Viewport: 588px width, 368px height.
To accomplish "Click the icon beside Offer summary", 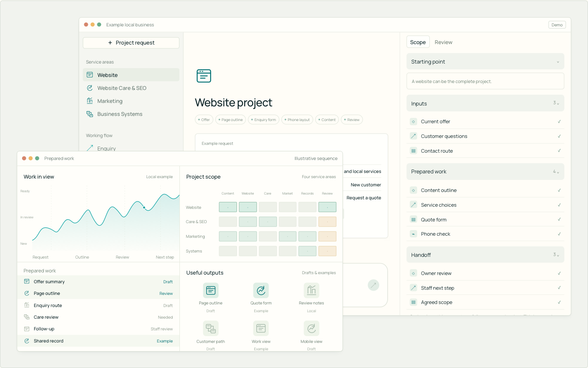I will (27, 282).
